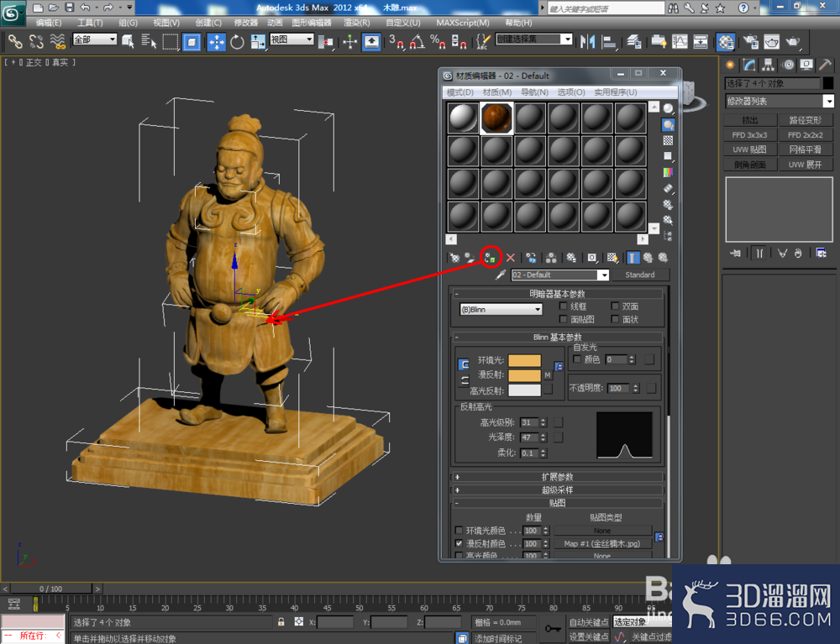Open material editor 模式(D) menu
The height and width of the screenshot is (644, 840).
tap(460, 92)
